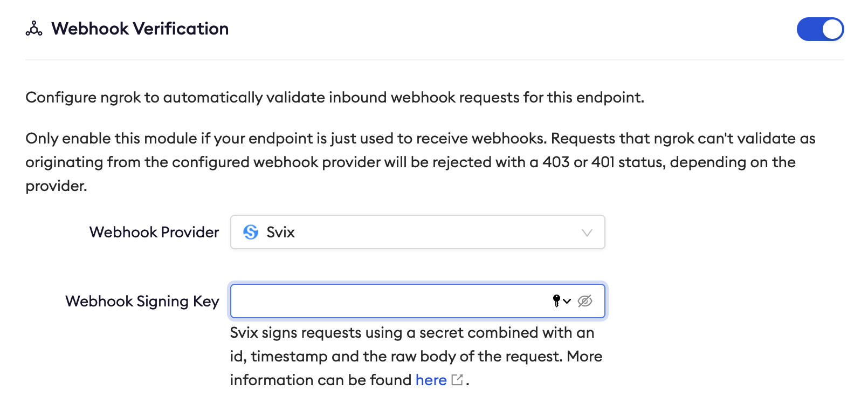Image resolution: width=868 pixels, height=410 pixels.
Task: Click the three-node webhook icon beside the heading
Action: pyautogui.click(x=34, y=29)
